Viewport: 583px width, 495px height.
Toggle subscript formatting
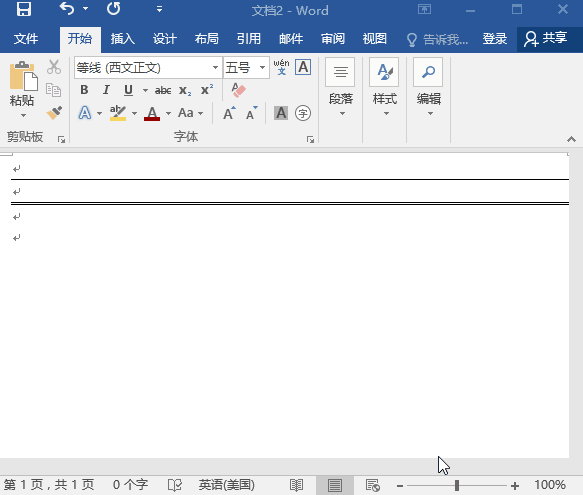(185, 90)
